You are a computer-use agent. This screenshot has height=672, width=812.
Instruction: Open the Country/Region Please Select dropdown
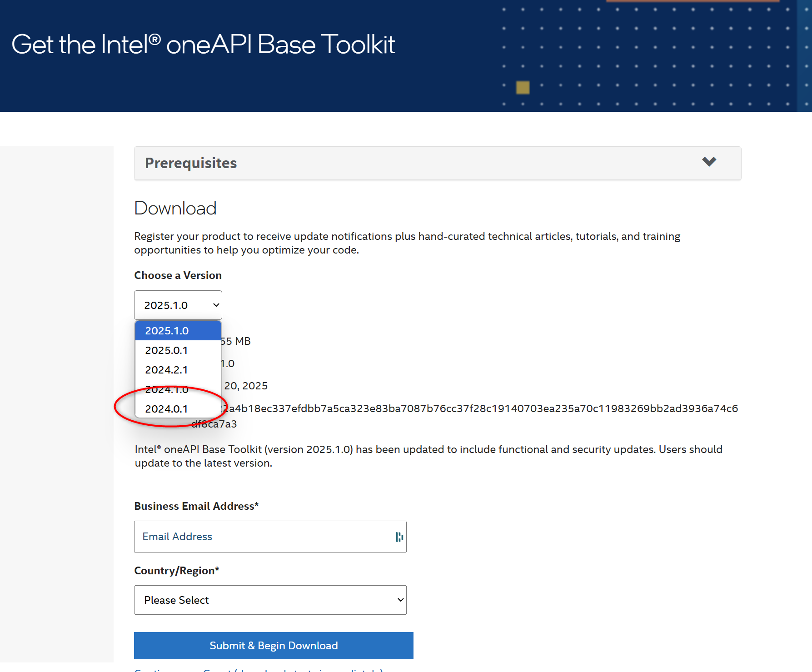pos(270,600)
